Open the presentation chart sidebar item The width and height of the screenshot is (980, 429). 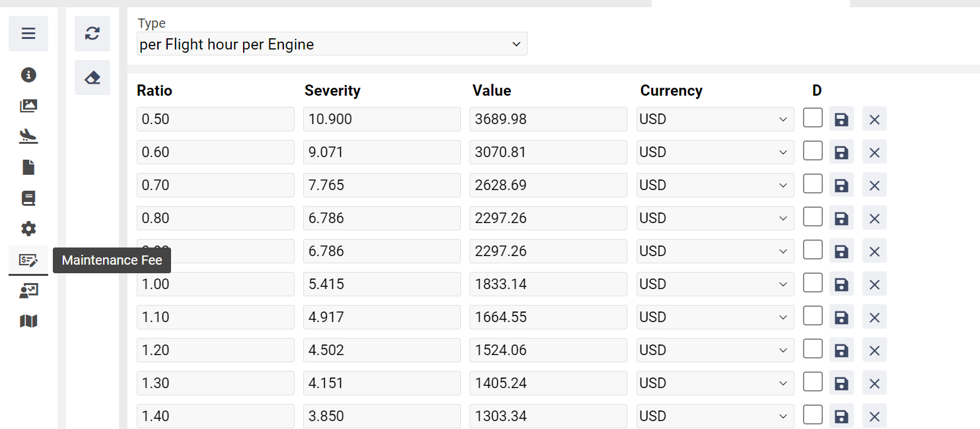click(28, 290)
